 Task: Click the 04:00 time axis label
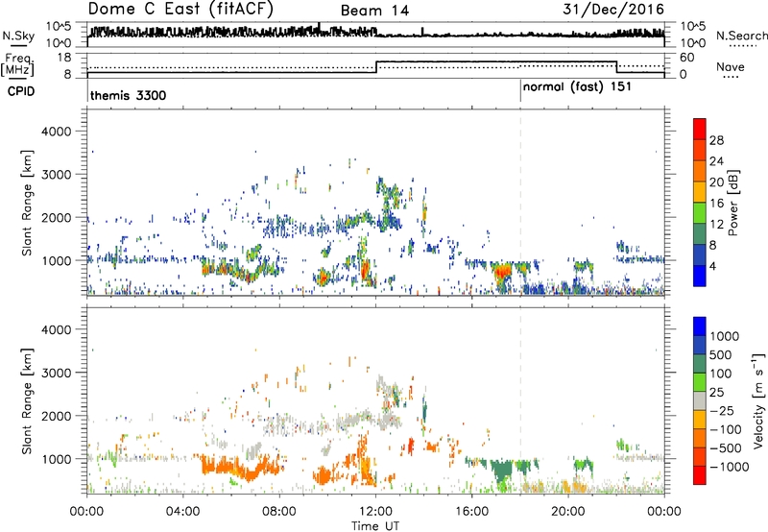tap(183, 512)
